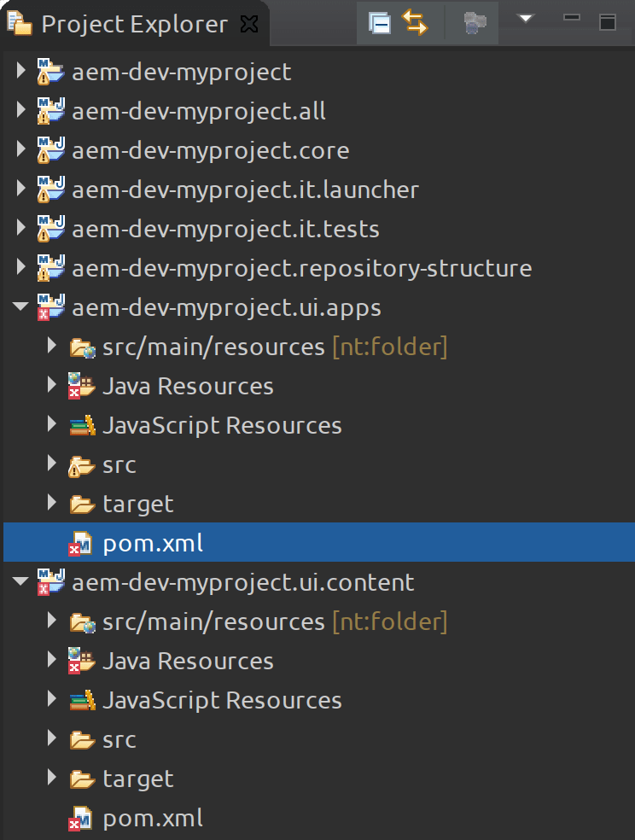Click the target folder icon in ui.content
The width and height of the screenshot is (635, 840).
[x=83, y=779]
